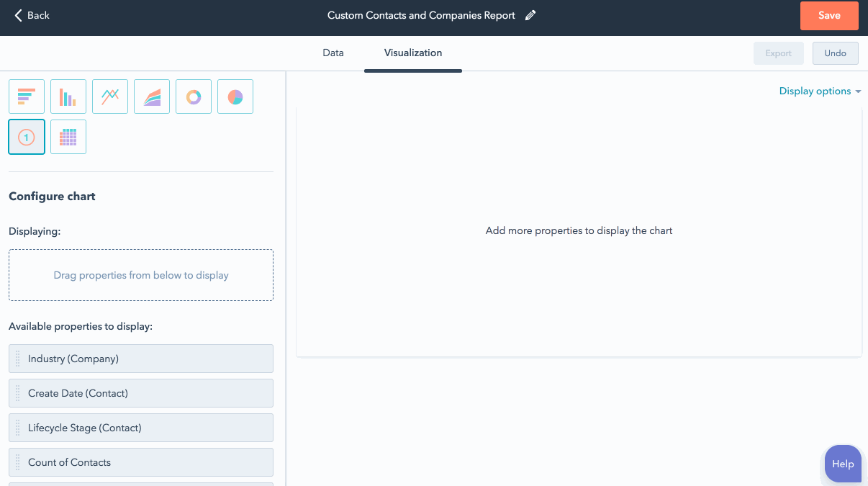Open the Display options dropdown
868x486 pixels.
click(820, 91)
